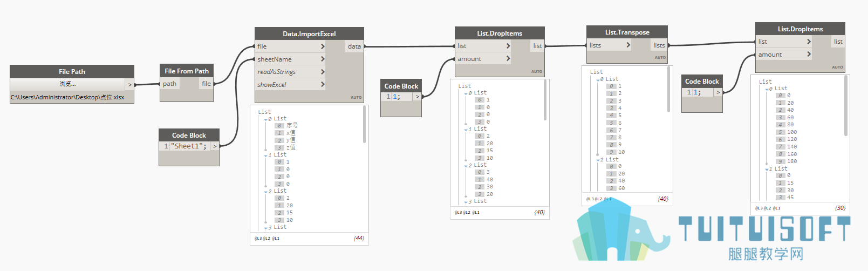
Task: Click sheetName input port chevron on Data.ImportExcel
Action: tap(323, 59)
